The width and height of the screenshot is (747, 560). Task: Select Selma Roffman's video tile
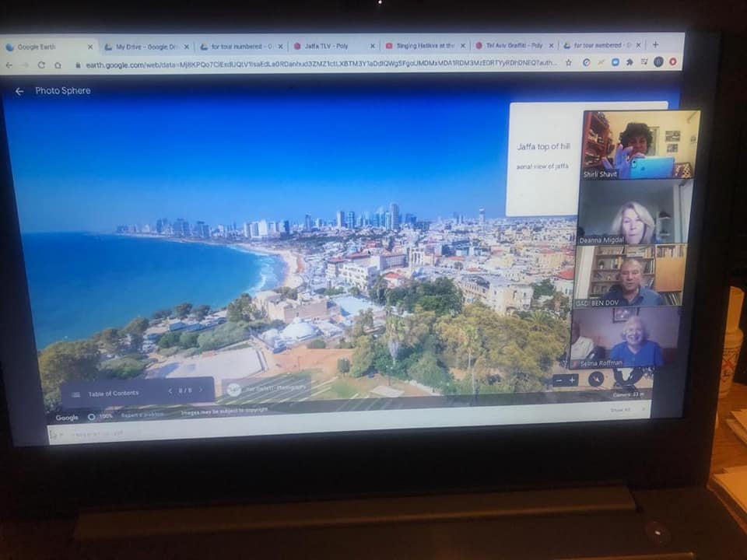pos(625,338)
